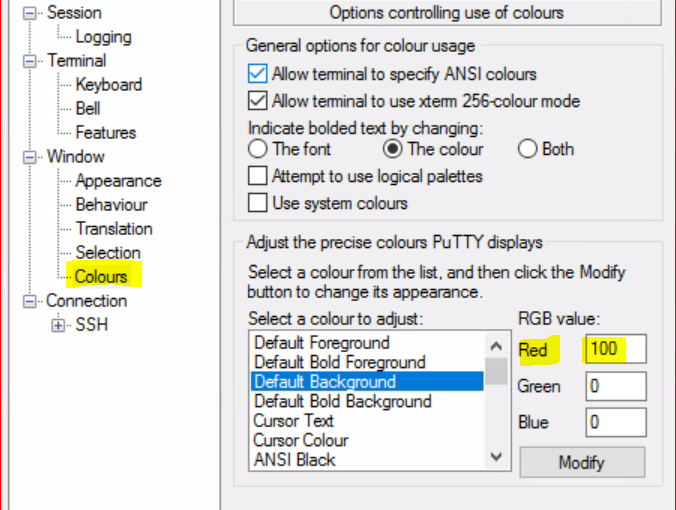Toggle Allow terminal to use xterm 256-colour mode
Screen dimensions: 676x510
(257, 100)
